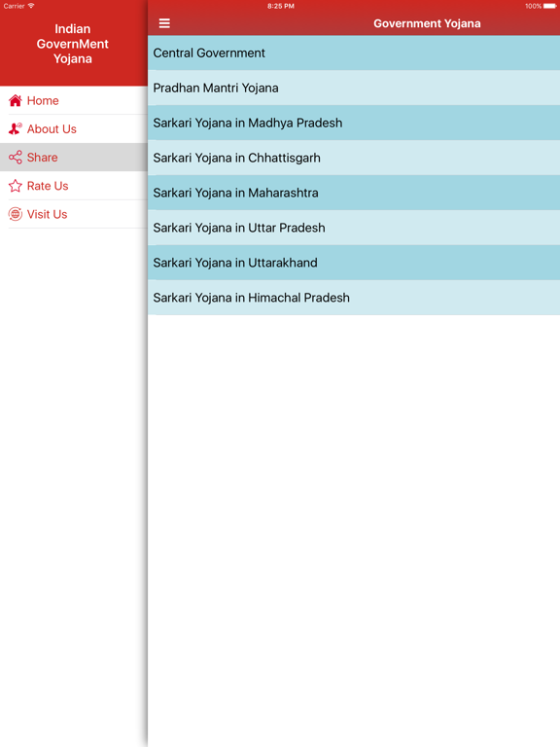
Task: Select the Share menu entry
Action: pyautogui.click(x=74, y=158)
